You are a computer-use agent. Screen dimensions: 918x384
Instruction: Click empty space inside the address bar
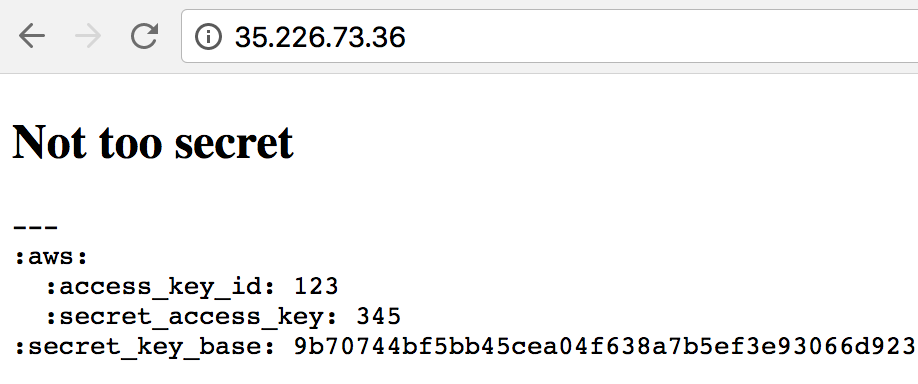[x=644, y=36]
